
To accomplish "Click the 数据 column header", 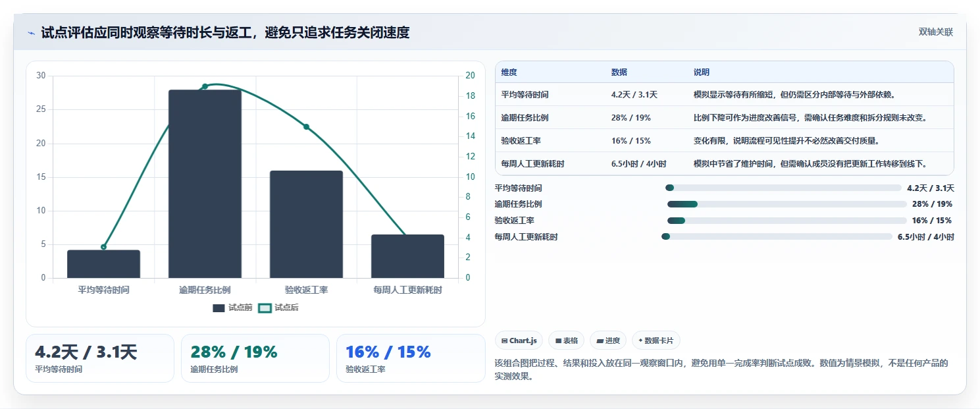I will point(619,72).
